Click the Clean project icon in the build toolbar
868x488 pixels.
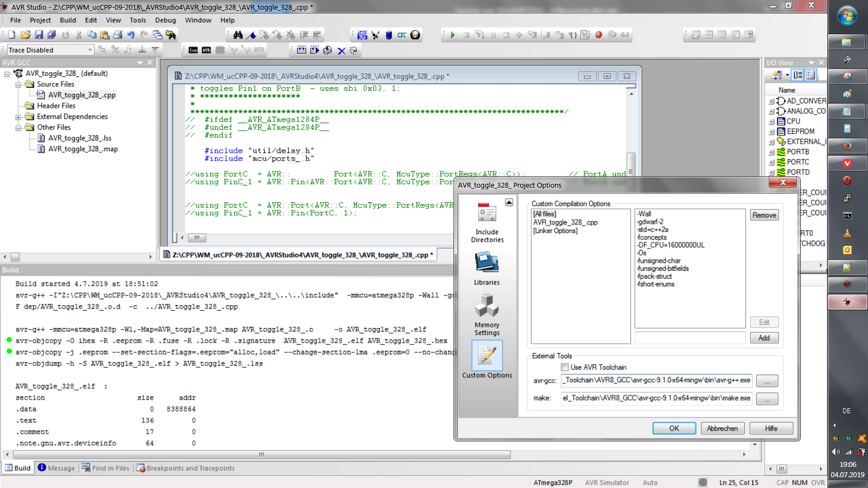(375, 35)
